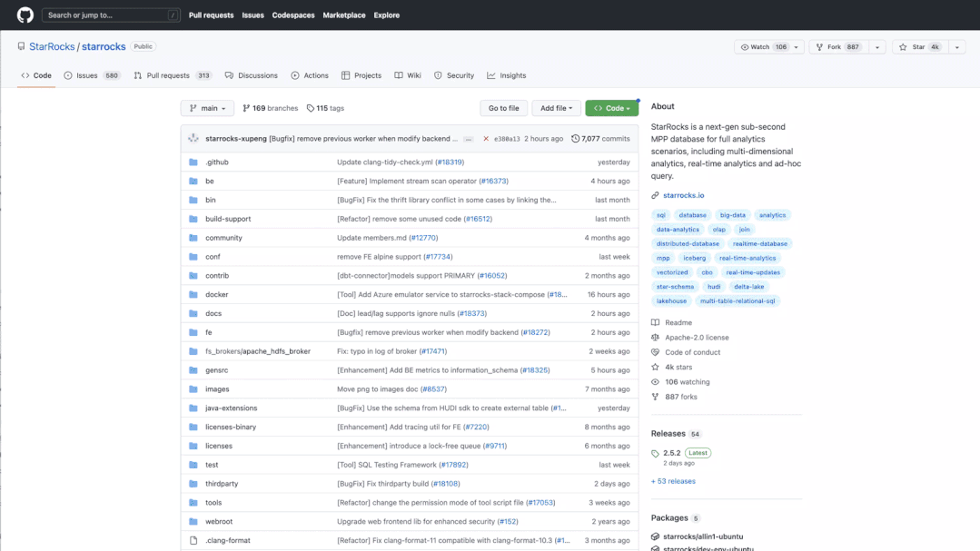The width and height of the screenshot is (980, 551).
Task: Open the Insights tab
Action: (x=507, y=75)
